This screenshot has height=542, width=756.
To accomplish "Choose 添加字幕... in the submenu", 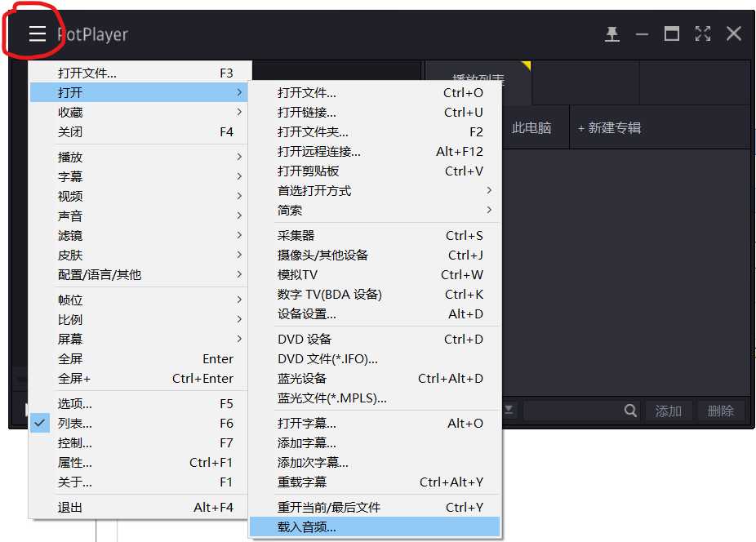I will (375, 442).
